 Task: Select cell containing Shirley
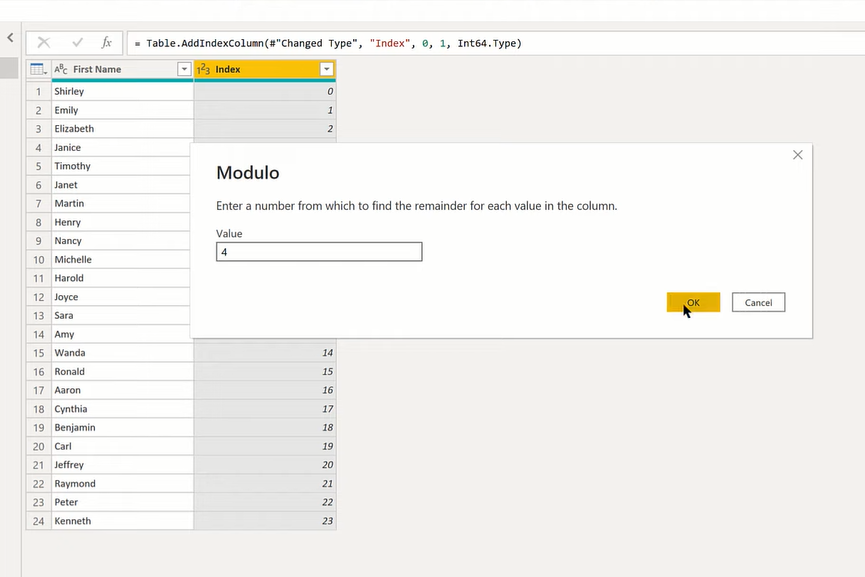[122, 92]
